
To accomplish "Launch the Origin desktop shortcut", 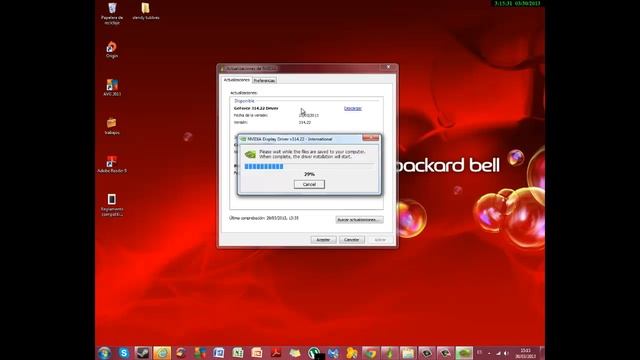I will point(112,50).
